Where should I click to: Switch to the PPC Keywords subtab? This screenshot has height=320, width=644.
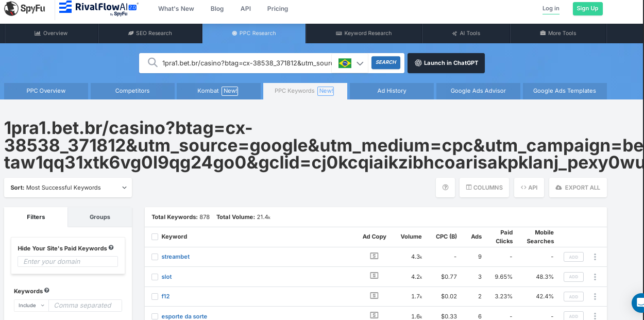[305, 91]
